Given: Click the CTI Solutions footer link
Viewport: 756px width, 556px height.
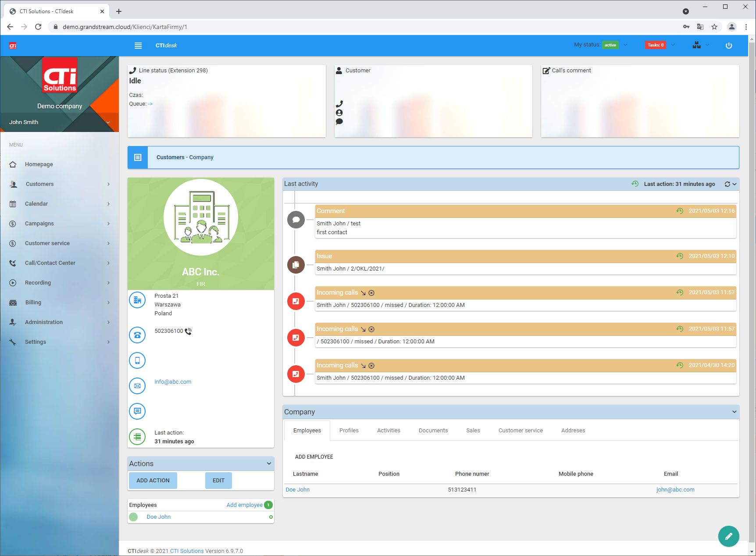Looking at the screenshot, I should 187,551.
